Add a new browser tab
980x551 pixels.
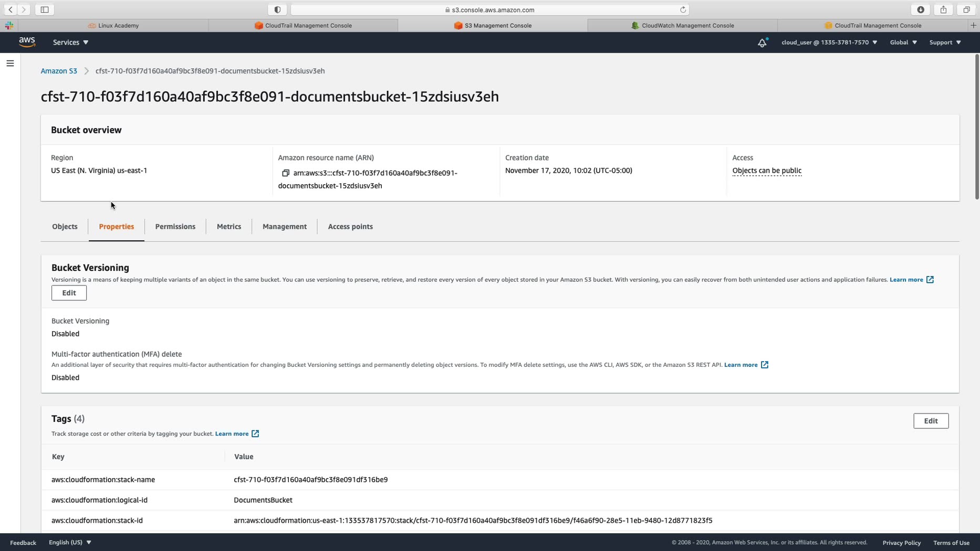[973, 25]
